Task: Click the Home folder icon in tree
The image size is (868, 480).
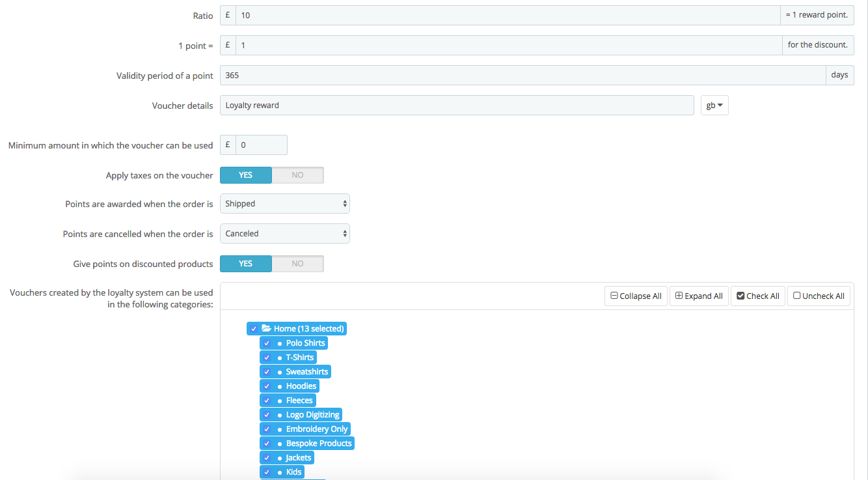Action: click(x=266, y=328)
